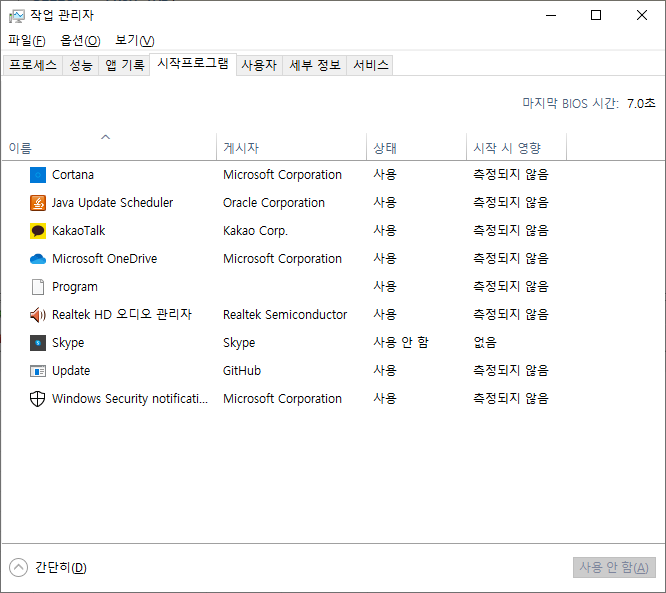The height and width of the screenshot is (593, 666).
Task: Click the 마지막 BIOS 시간 value 7.0초
Action: point(641,104)
